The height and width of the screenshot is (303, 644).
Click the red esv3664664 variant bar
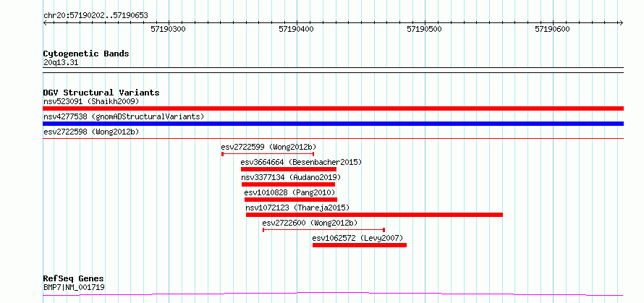point(288,169)
